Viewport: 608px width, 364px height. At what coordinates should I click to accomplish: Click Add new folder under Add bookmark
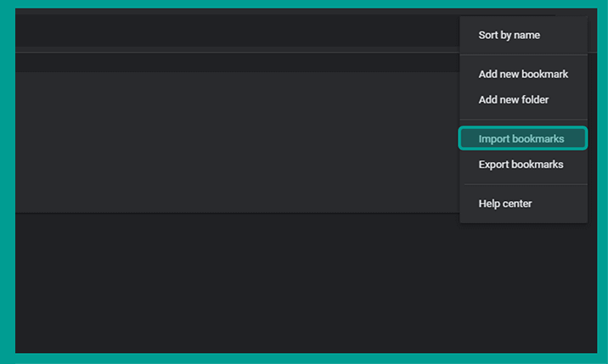(523, 99)
